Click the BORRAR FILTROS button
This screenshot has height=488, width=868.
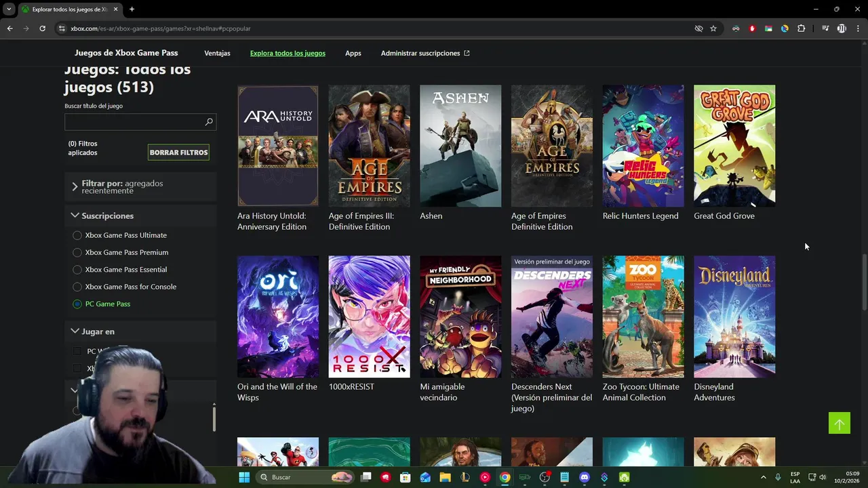178,152
